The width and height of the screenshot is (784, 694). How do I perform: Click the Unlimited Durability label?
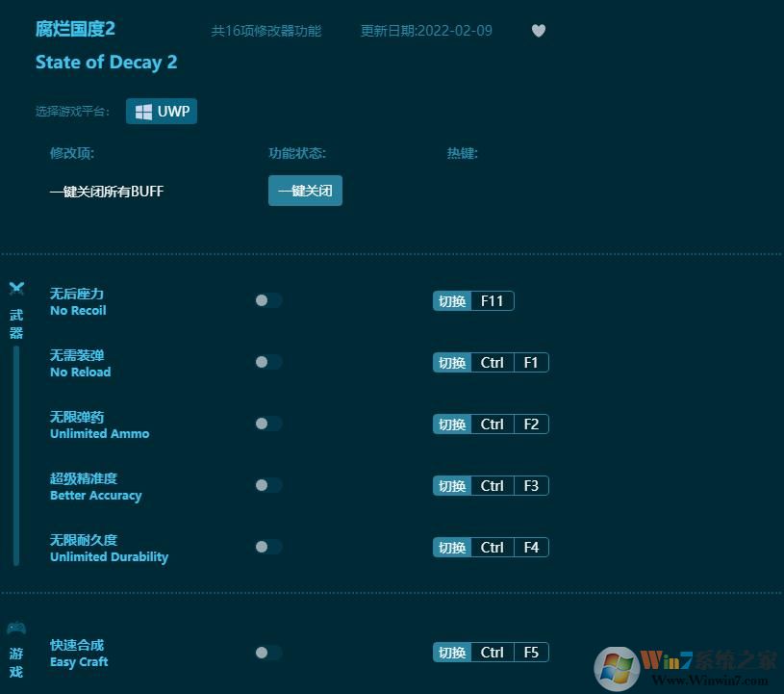[109, 557]
